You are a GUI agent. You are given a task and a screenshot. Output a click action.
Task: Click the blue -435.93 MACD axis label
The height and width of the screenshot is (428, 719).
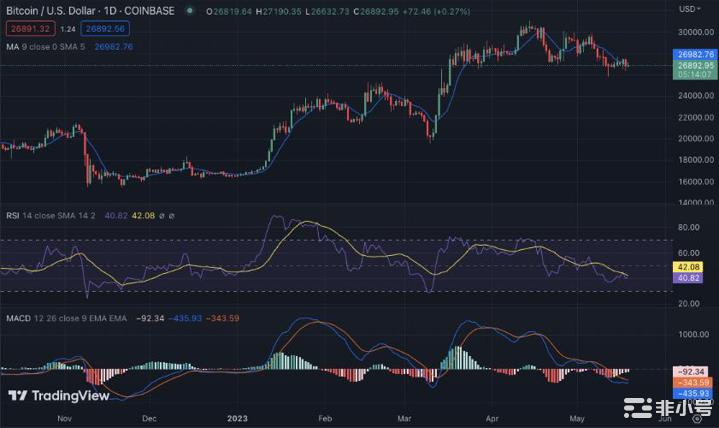click(x=693, y=393)
